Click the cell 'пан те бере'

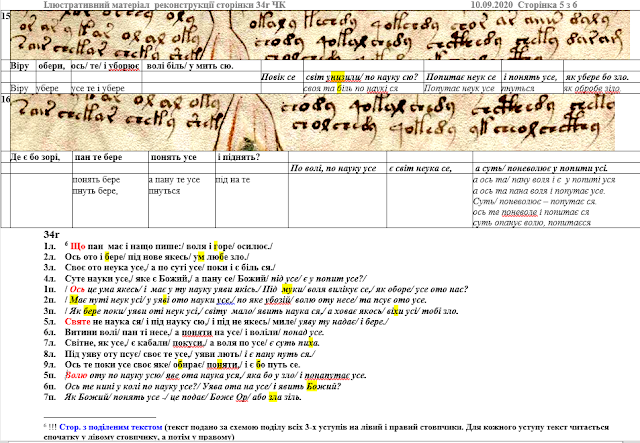click(98, 157)
